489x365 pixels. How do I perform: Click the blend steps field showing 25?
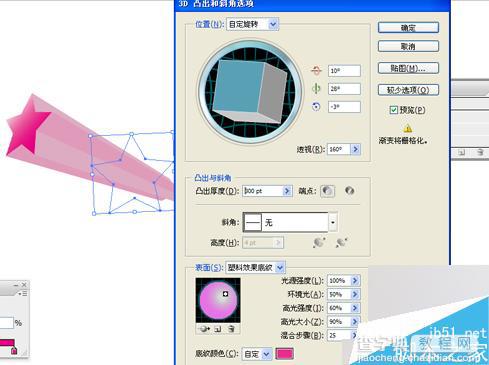[339, 335]
